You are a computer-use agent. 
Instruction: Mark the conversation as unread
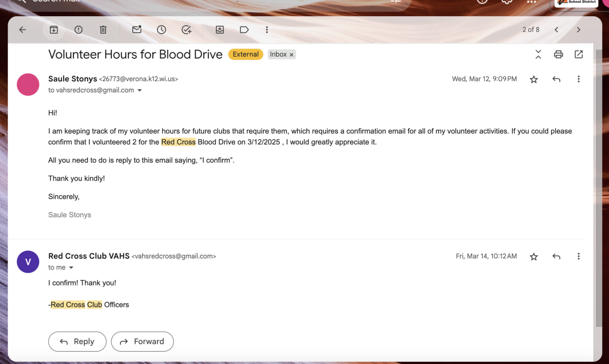137,29
